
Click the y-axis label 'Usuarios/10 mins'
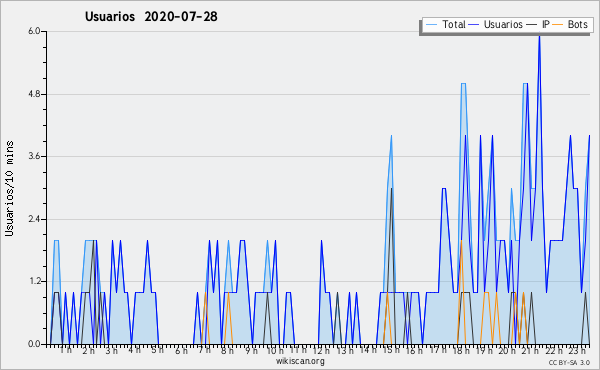click(x=9, y=188)
